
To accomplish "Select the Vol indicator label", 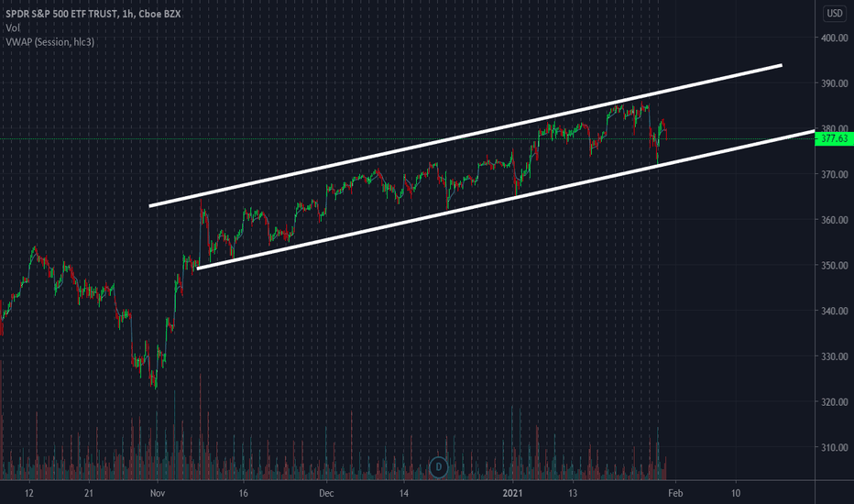I will [x=13, y=27].
